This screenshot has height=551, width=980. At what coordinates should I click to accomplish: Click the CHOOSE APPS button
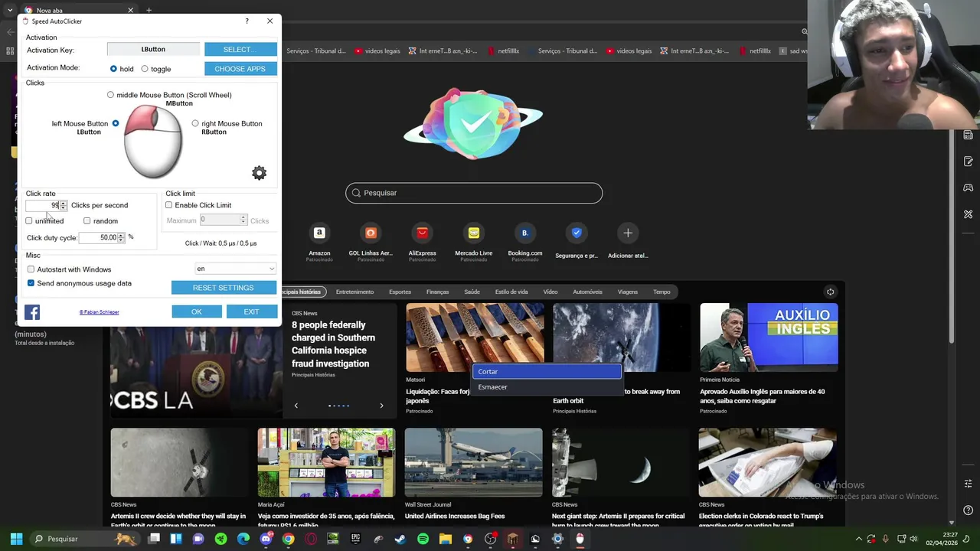240,69
